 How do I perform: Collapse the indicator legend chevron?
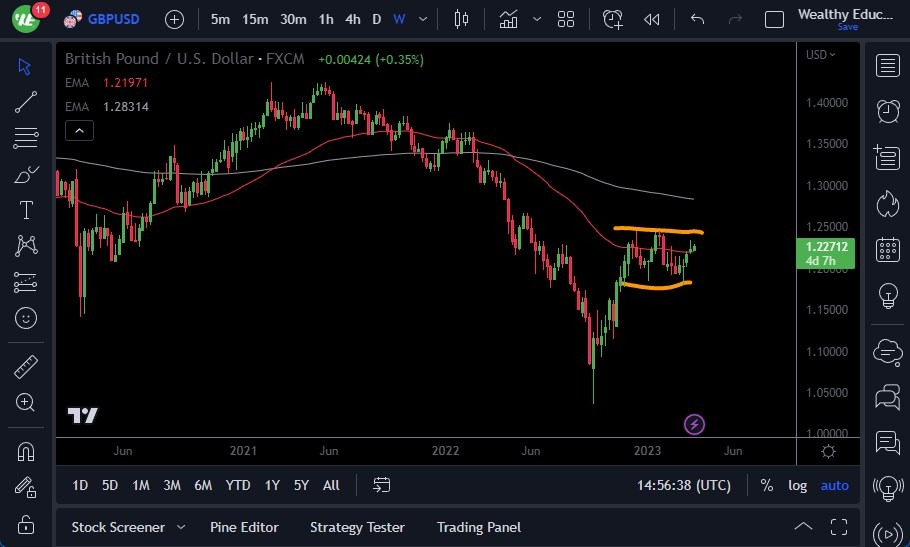(x=78, y=130)
